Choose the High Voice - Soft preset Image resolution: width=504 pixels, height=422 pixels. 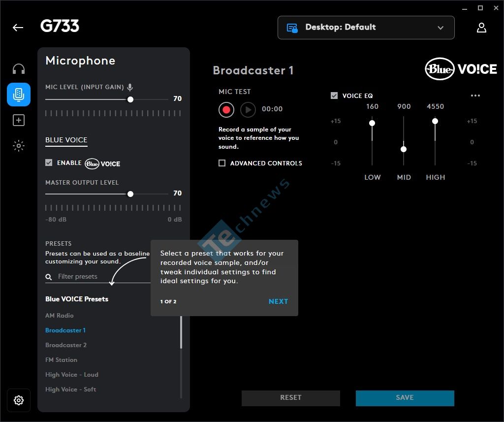coord(71,390)
